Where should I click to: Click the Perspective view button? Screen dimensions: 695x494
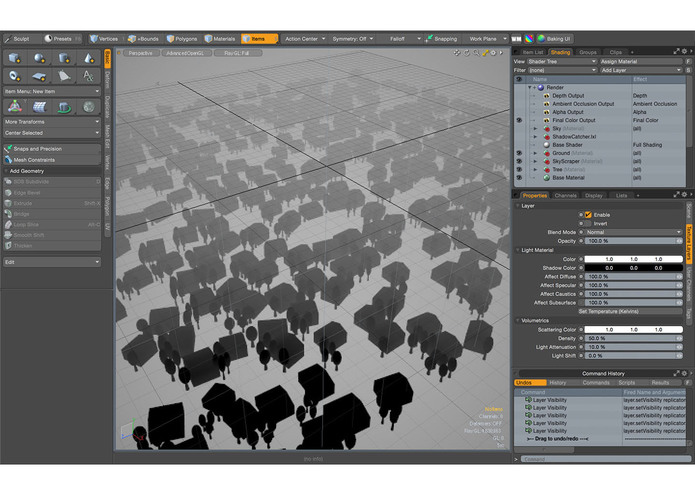(x=141, y=53)
